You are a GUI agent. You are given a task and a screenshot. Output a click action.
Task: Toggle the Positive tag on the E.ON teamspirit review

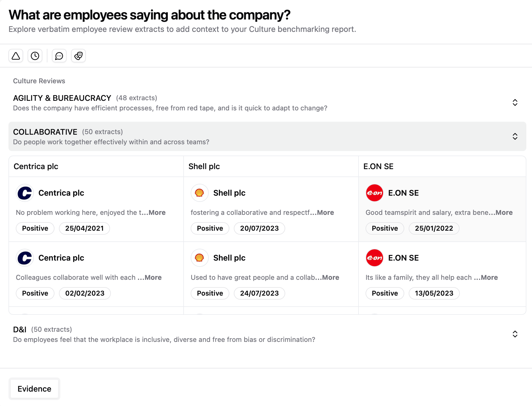pos(384,228)
